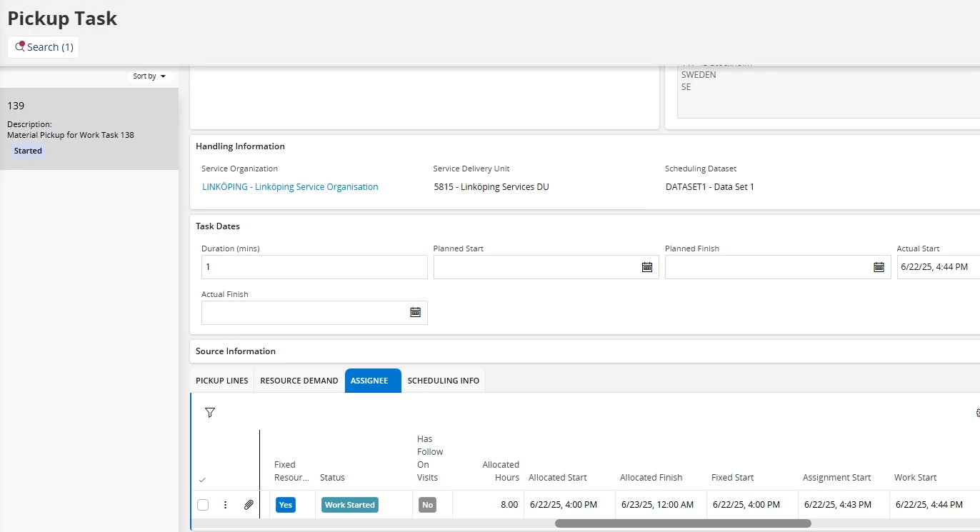Image resolution: width=980 pixels, height=532 pixels.
Task: Collapse the Handling Information section header
Action: coord(240,146)
